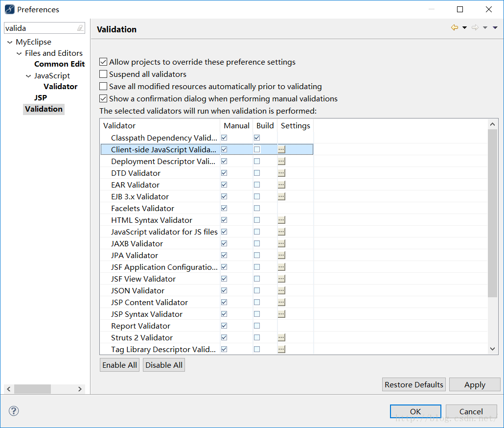504x428 pixels.
Task: Open settings for JSP Content Validator
Action: pos(281,302)
